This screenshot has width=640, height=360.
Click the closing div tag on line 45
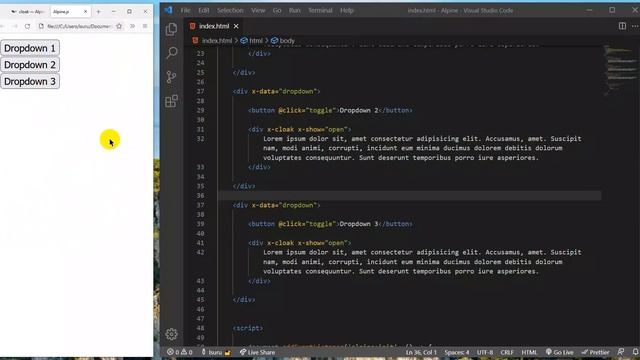click(x=244, y=300)
